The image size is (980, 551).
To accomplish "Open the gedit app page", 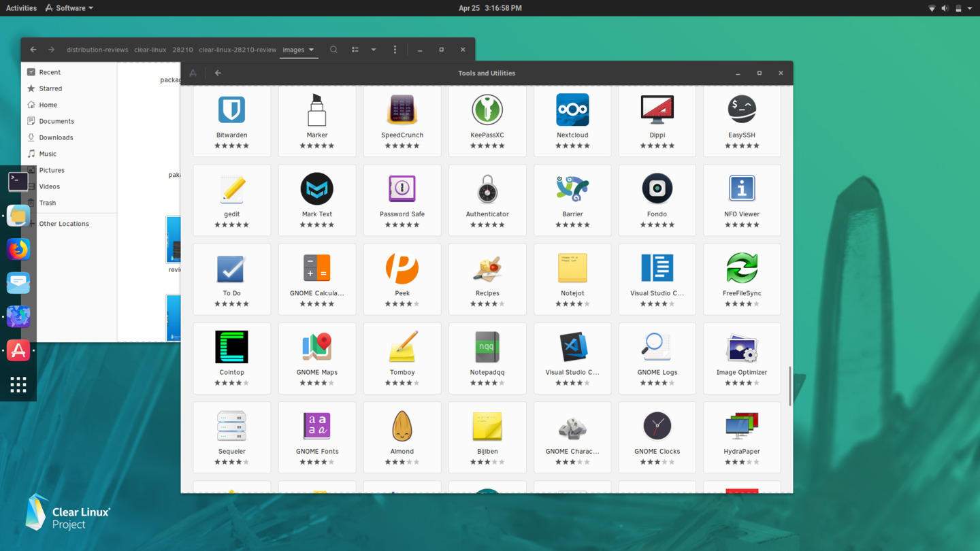I will [x=231, y=200].
